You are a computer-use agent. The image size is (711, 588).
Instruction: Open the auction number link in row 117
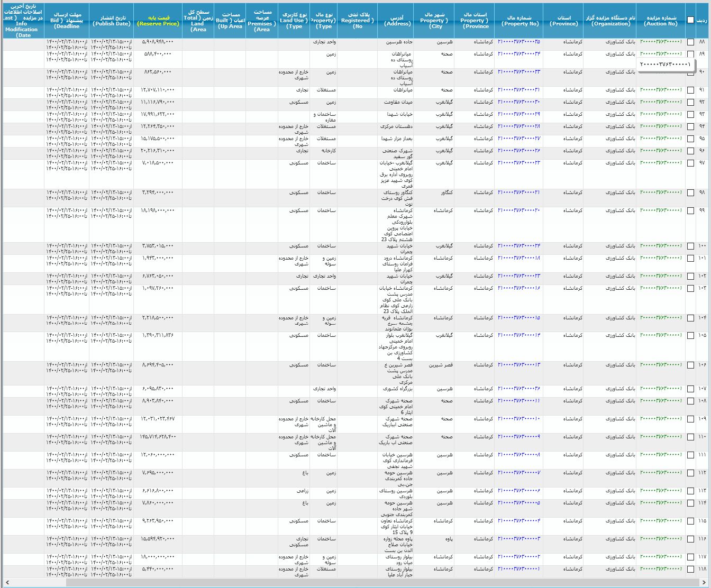(x=661, y=557)
